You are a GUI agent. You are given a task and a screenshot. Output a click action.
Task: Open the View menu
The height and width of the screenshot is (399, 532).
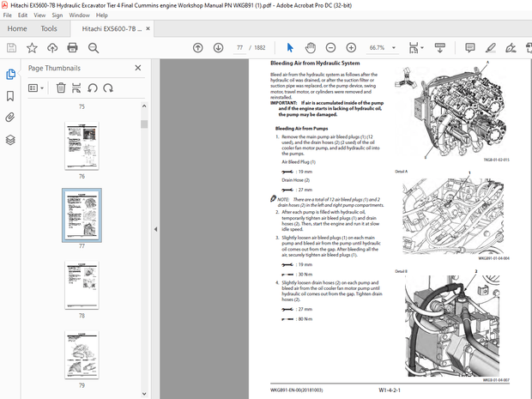click(39, 15)
